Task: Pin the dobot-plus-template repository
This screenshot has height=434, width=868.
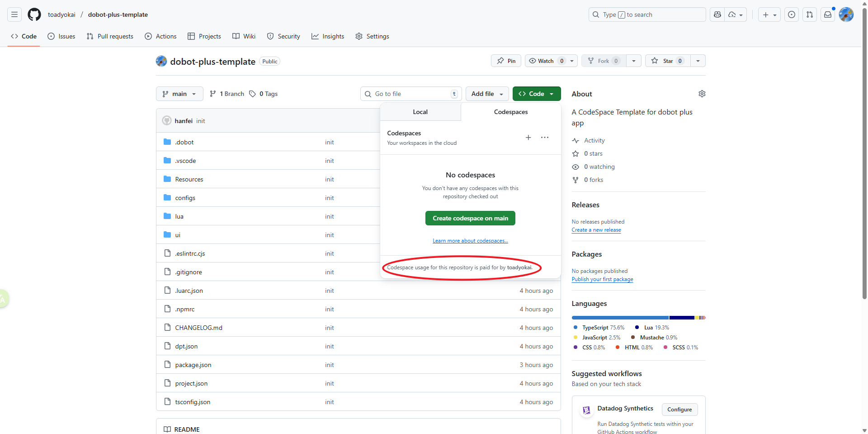Action: click(x=506, y=61)
